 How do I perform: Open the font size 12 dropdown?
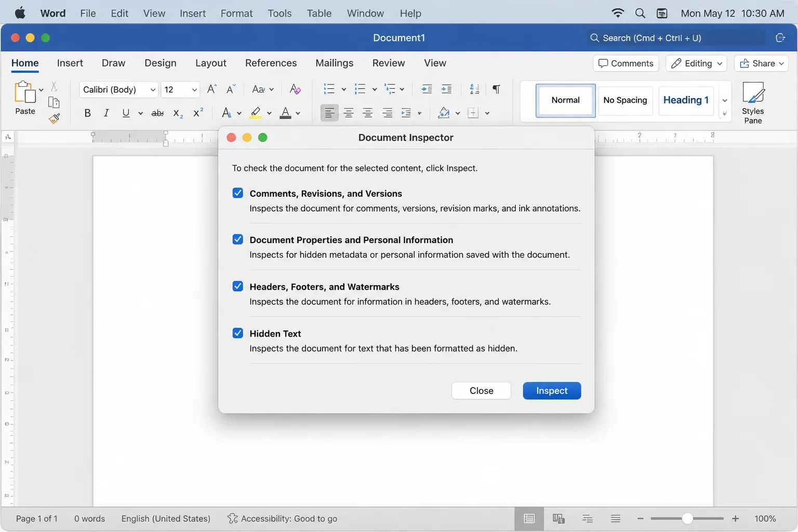[x=194, y=89]
